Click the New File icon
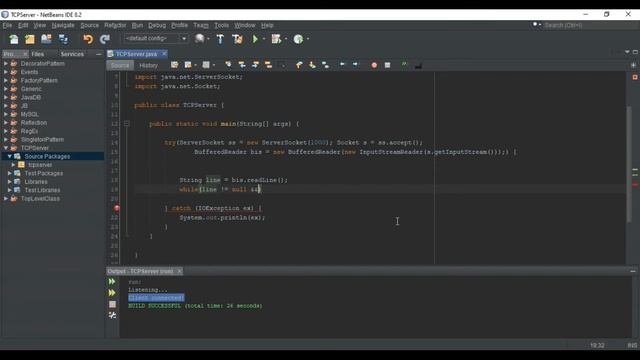The image size is (640, 360). click(x=14, y=39)
